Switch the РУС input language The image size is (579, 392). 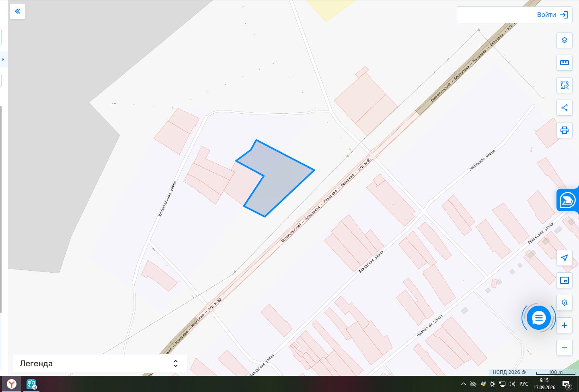click(524, 384)
